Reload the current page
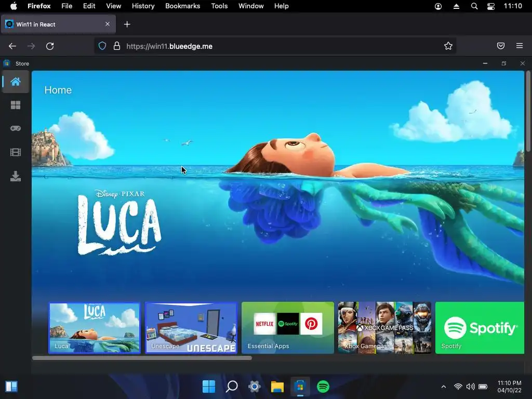Image resolution: width=532 pixels, height=399 pixels. click(x=50, y=46)
